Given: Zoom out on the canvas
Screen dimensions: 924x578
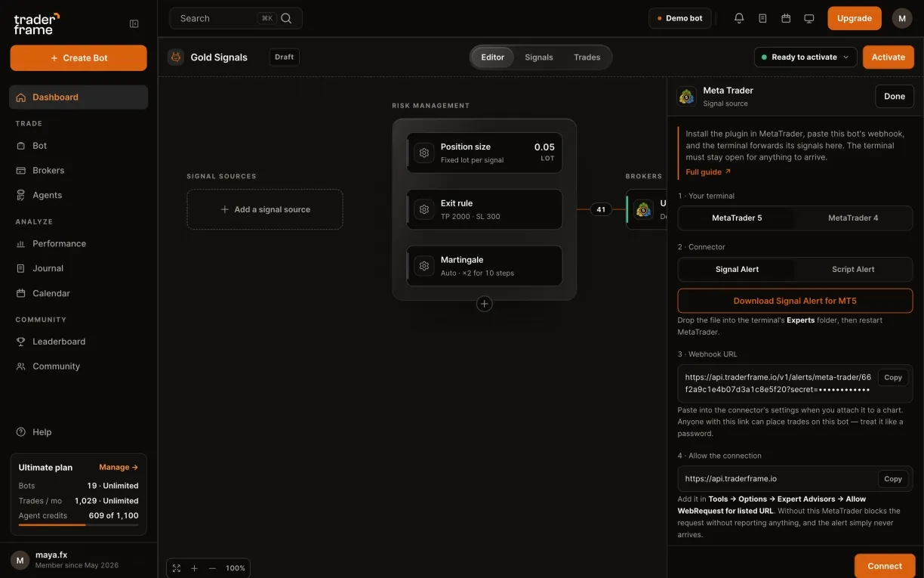Looking at the screenshot, I should click(x=212, y=568).
